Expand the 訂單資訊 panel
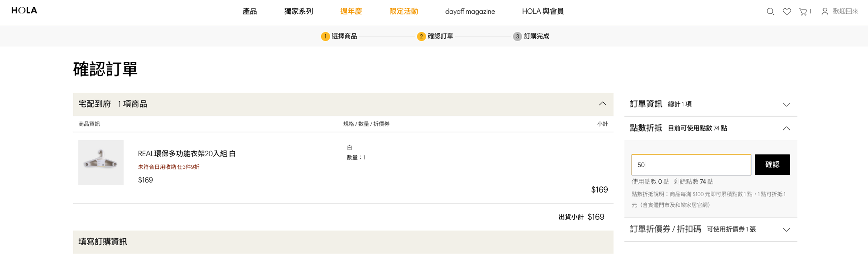This screenshot has width=868, height=258. (786, 104)
